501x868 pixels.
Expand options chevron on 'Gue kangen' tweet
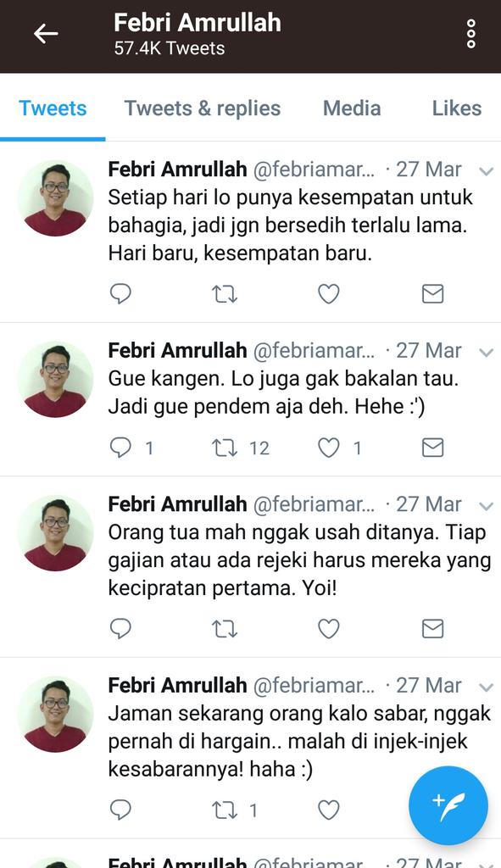[486, 353]
